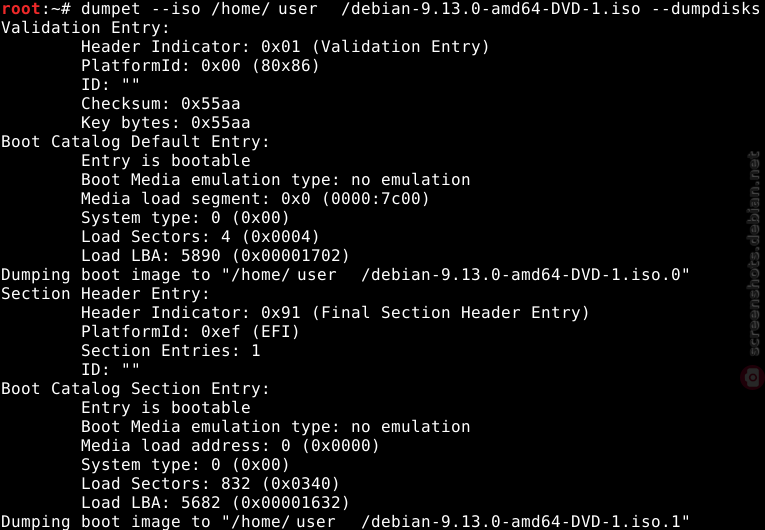Click the PlatformId 0xef (EFI) line
Image resolution: width=765 pixels, height=530 pixels.
tap(190, 332)
